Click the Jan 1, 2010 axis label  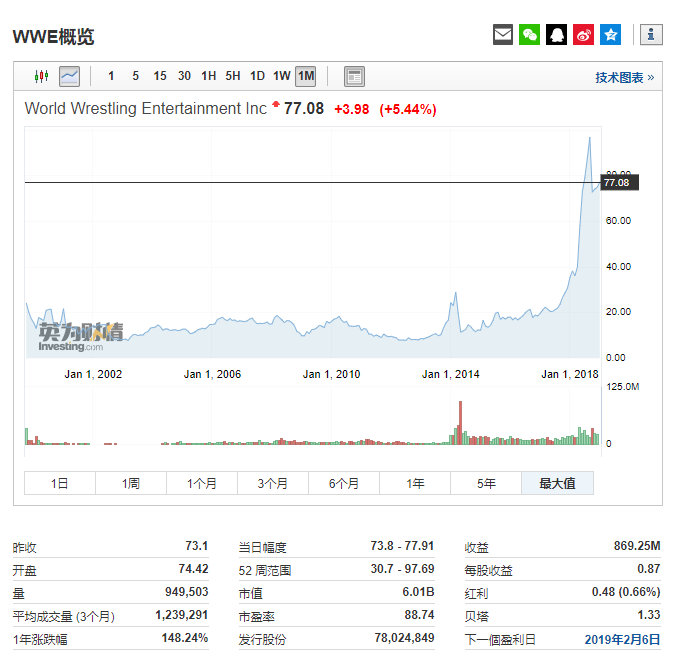pos(332,374)
